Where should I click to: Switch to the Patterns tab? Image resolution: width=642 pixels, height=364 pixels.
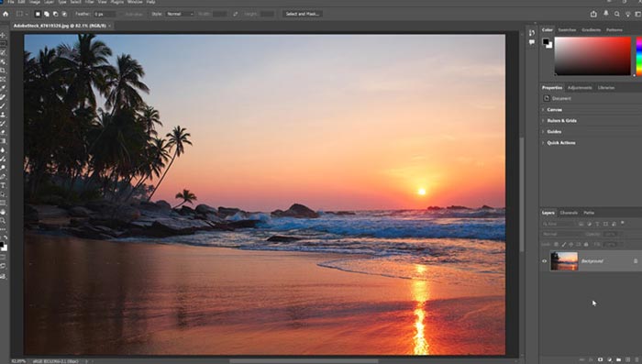click(x=614, y=30)
